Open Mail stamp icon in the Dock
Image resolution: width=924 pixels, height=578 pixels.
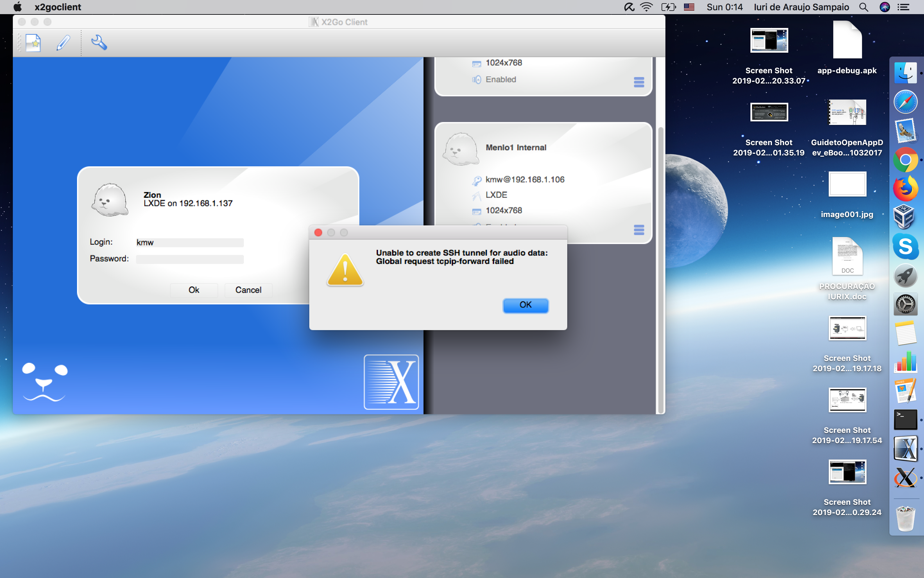[905, 131]
